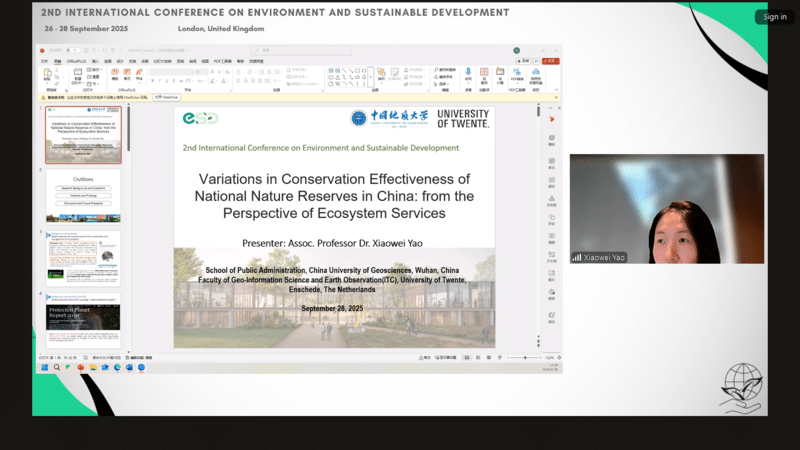Select the Protected Planet Report slide thumbnail
Viewport: 800px width, 450px height.
pyautogui.click(x=83, y=318)
